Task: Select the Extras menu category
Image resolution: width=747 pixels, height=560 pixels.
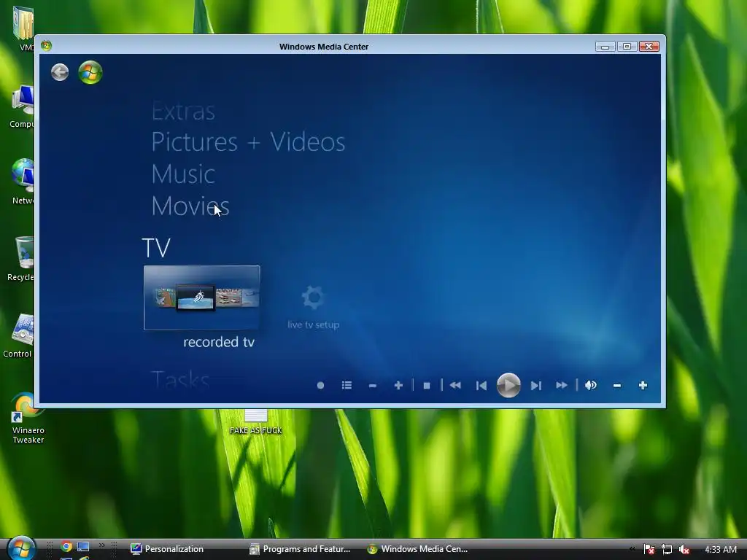Action: (x=183, y=112)
